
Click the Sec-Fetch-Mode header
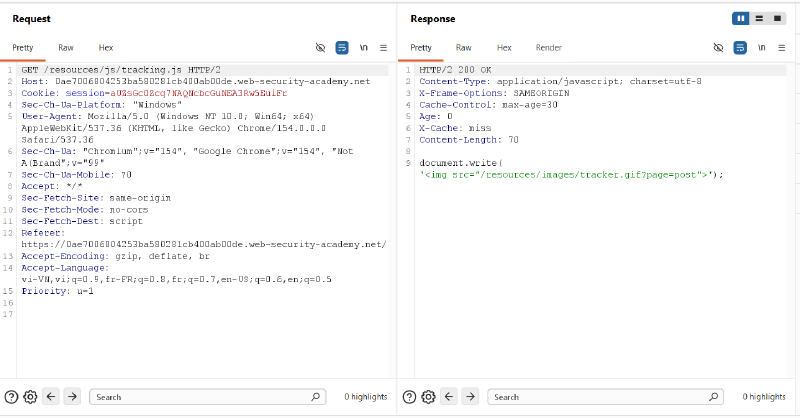click(85, 210)
